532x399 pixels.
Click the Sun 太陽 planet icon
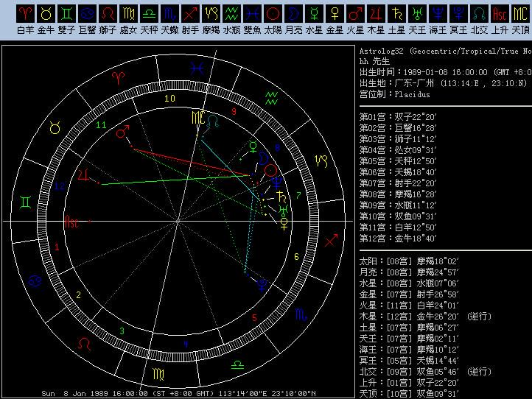tap(273, 13)
